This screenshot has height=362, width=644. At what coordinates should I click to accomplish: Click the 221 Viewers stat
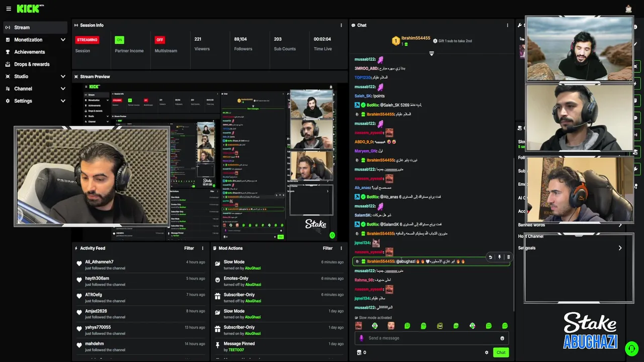pyautogui.click(x=202, y=44)
